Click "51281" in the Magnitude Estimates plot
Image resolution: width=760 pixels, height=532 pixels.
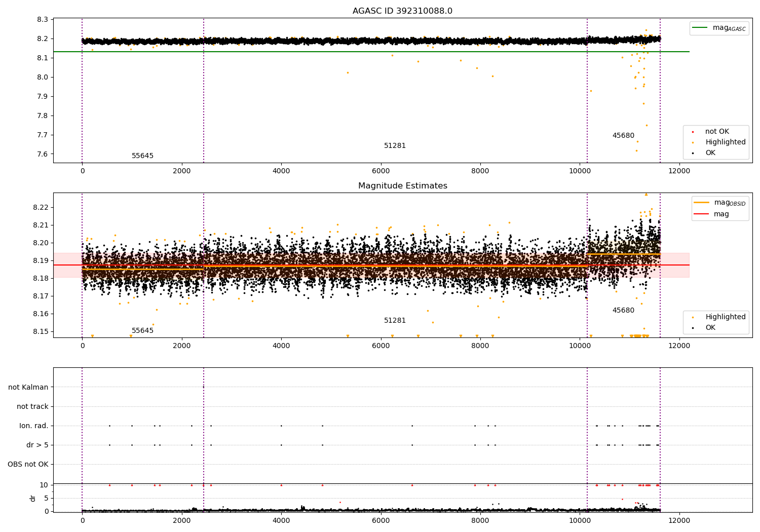tap(395, 321)
